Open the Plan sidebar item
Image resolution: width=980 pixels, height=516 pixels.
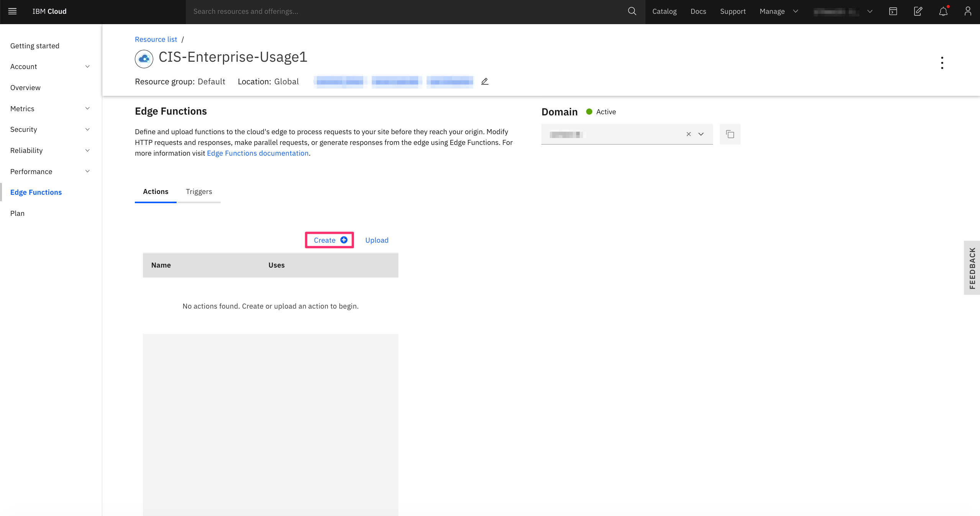(17, 213)
